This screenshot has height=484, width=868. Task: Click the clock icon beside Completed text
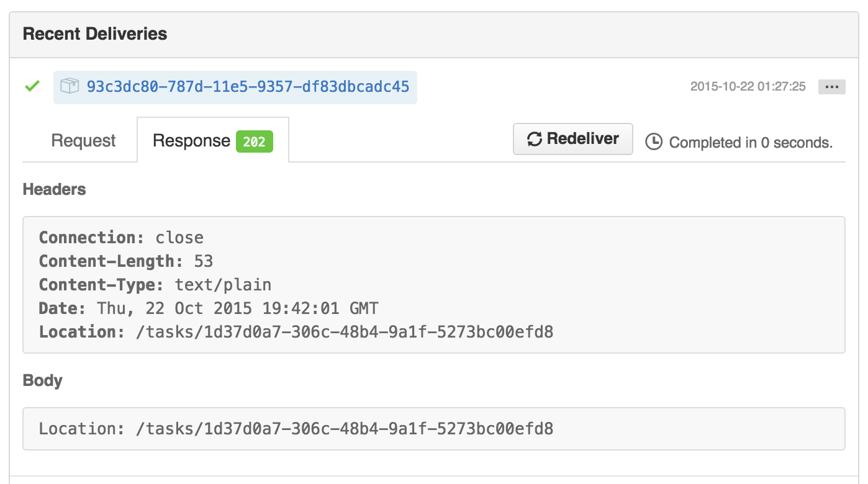pos(654,142)
